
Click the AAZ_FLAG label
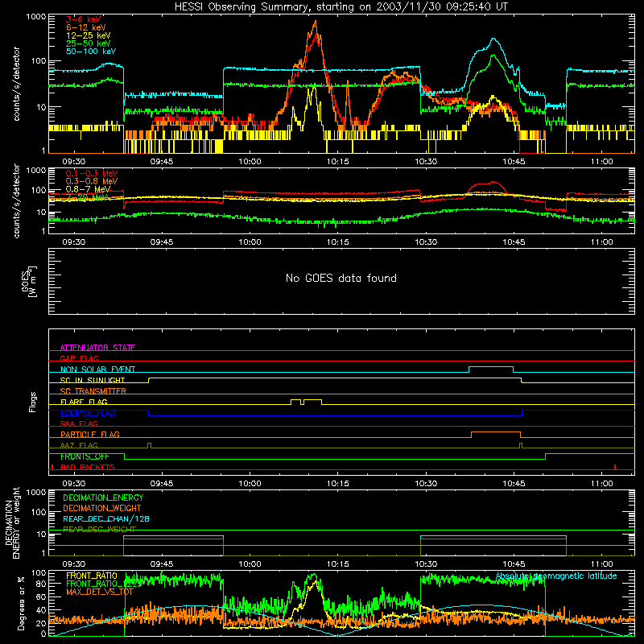coord(79,445)
